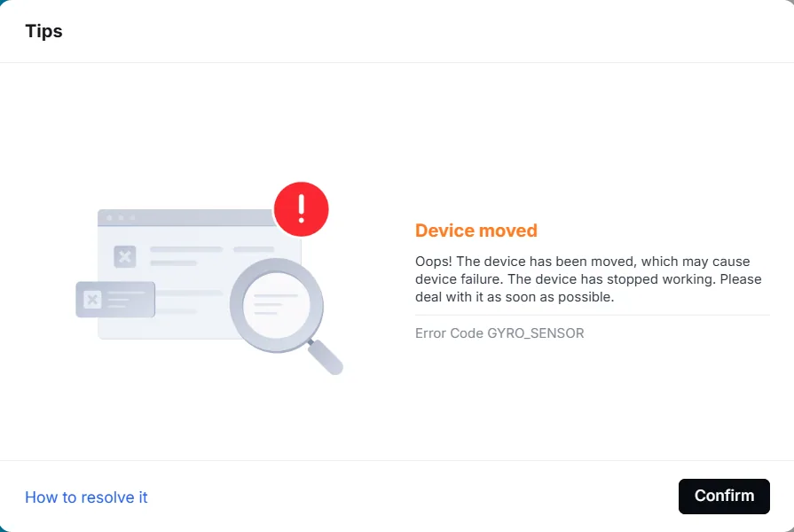Click the Error Code GYRO_SENSOR text
The width and height of the screenshot is (794, 532).
(x=499, y=333)
